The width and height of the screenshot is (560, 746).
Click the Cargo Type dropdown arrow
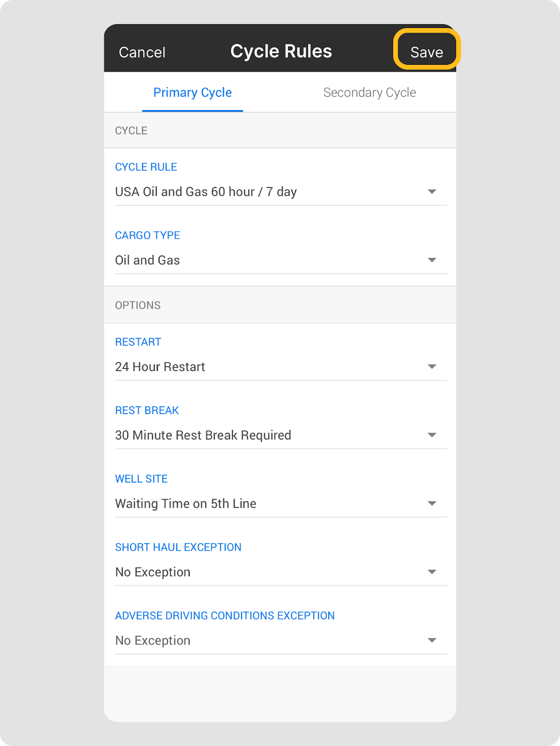pyautogui.click(x=432, y=260)
